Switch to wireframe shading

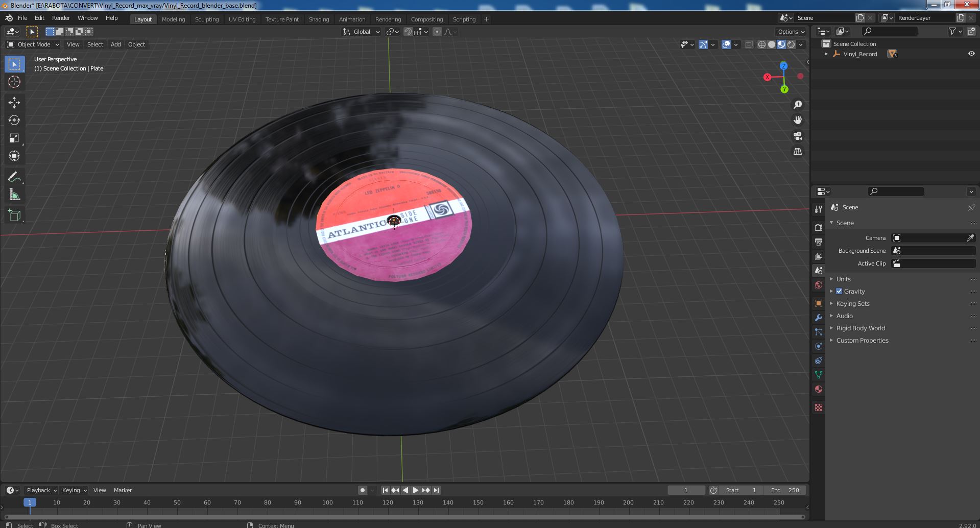[762, 44]
